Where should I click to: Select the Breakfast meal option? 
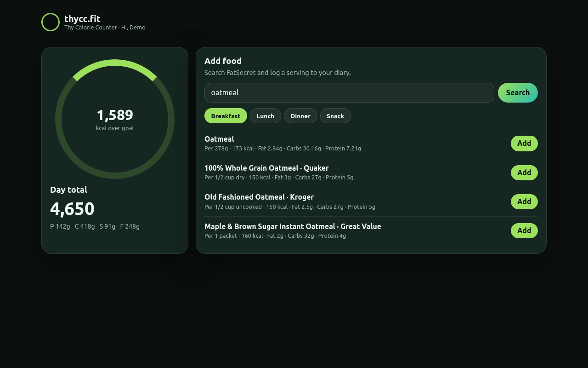tap(226, 116)
